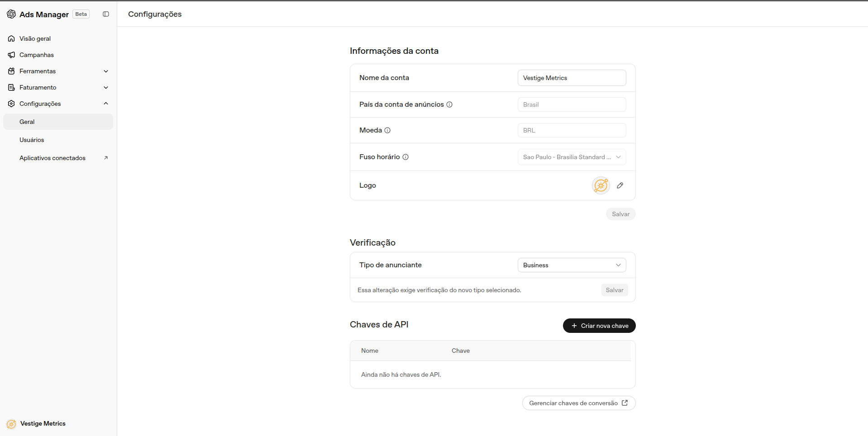The width and height of the screenshot is (868, 436).
Task: Open Visão geral page
Action: click(x=58, y=38)
